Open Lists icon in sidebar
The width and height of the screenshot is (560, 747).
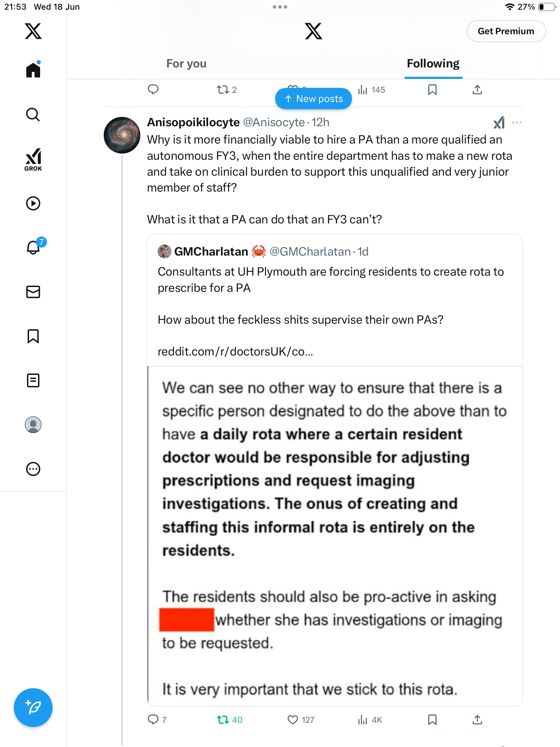click(33, 380)
